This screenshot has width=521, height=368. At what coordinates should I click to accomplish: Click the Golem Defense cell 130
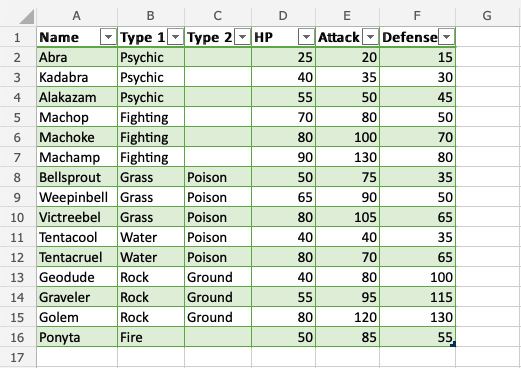point(418,317)
